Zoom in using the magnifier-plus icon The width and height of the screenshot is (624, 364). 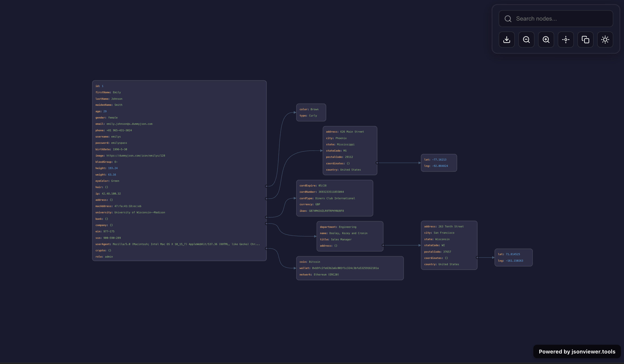tap(546, 40)
